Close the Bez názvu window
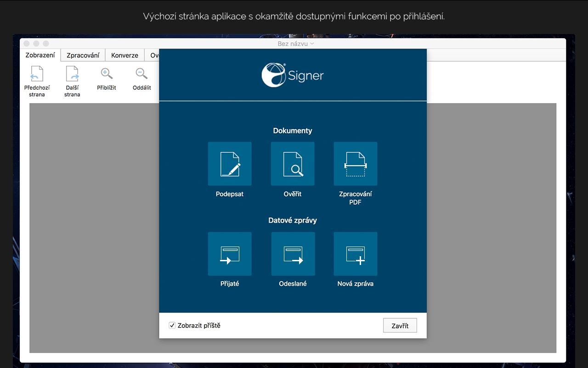Viewport: 588px width, 368px height. [27, 44]
